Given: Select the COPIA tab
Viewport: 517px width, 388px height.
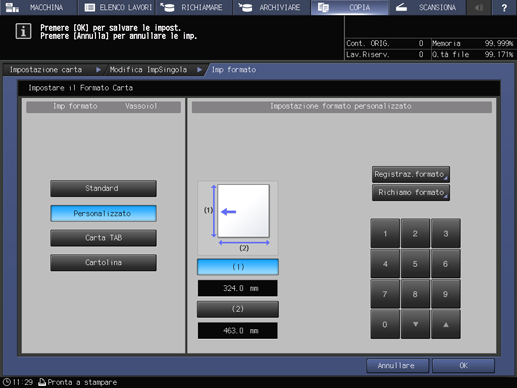Looking at the screenshot, I should pyautogui.click(x=349, y=7).
